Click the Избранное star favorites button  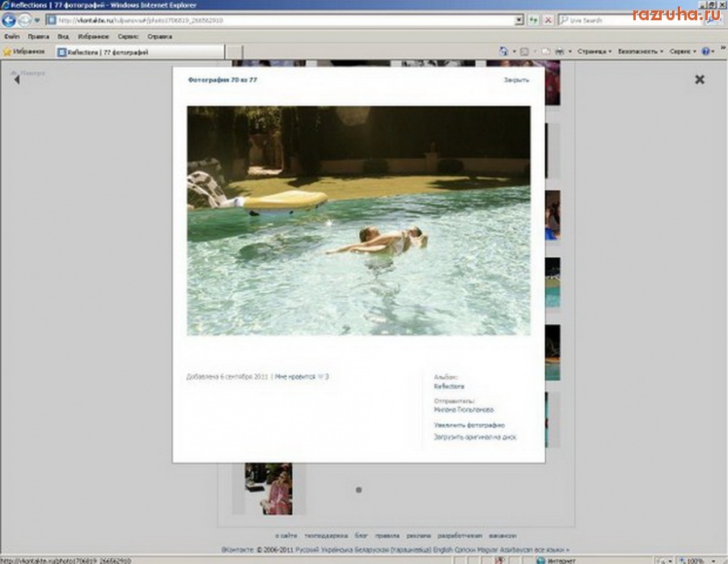[25, 51]
